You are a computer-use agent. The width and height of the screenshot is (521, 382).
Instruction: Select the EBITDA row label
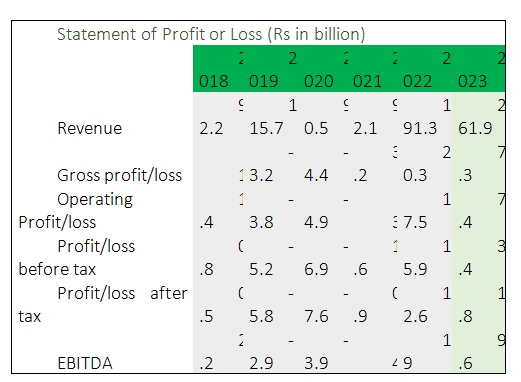(x=85, y=363)
